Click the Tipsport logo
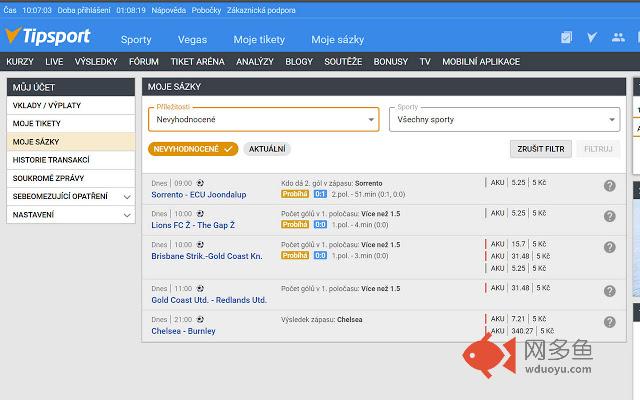This screenshot has height=400, width=640. click(x=47, y=36)
